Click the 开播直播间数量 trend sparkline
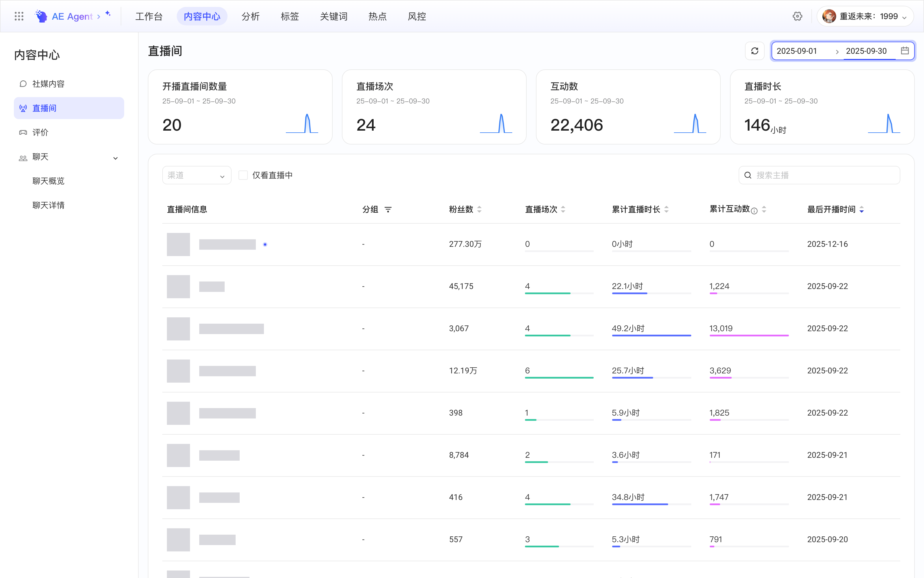924x578 pixels. point(302,123)
